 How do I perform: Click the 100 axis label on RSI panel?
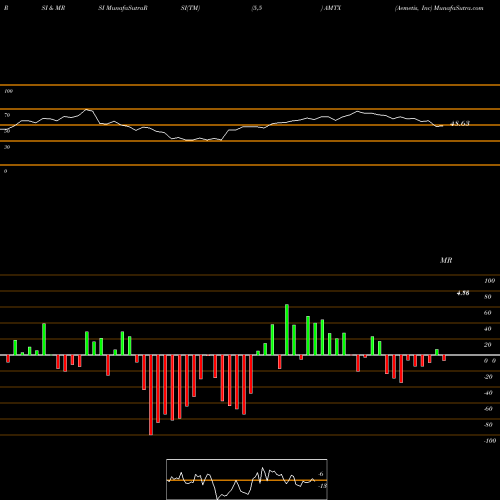click(8, 91)
